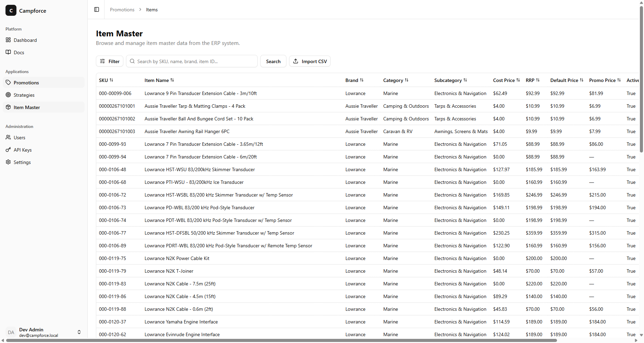Click the magnifier icon in search box

[132, 61]
